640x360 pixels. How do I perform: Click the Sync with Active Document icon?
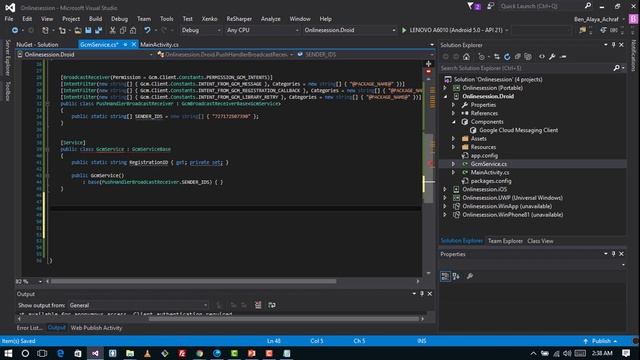497,57
